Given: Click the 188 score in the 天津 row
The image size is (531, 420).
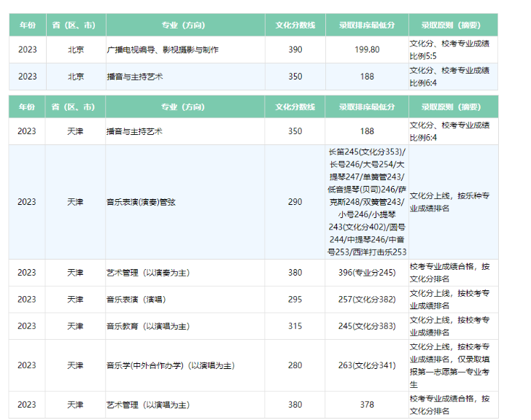Looking at the screenshot, I should (x=367, y=131).
